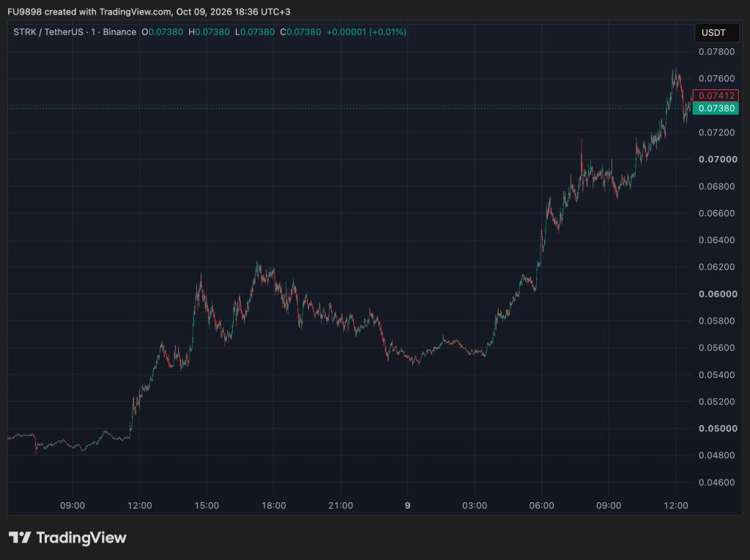
Task: Click the 0.07200 price axis label
Action: pos(716,132)
